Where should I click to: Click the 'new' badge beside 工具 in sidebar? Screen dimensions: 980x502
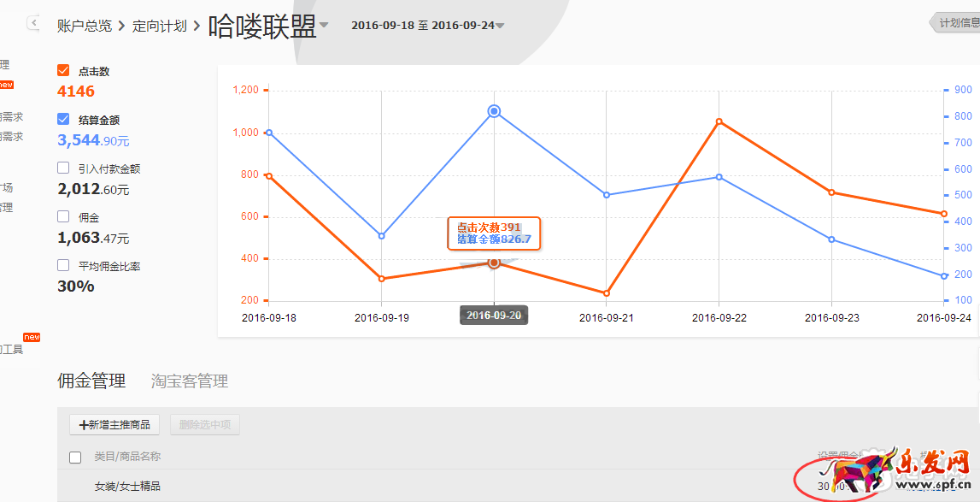[32, 337]
